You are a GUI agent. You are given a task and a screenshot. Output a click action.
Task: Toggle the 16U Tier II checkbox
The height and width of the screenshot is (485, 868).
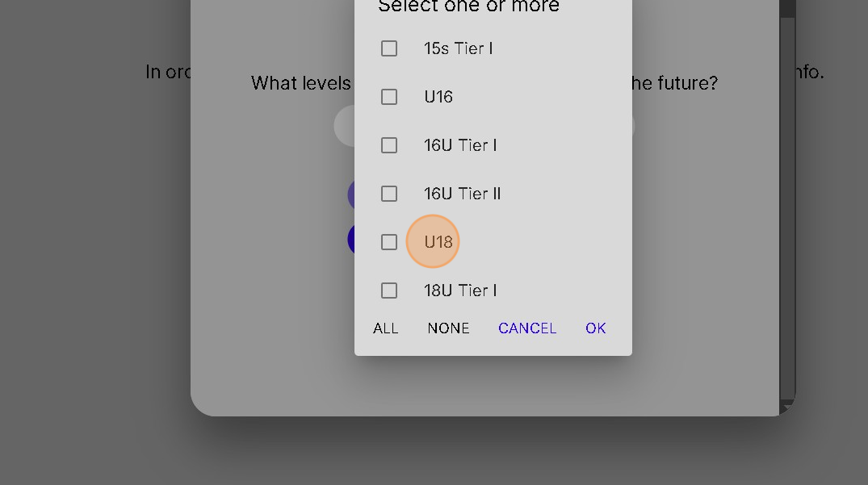[389, 194]
